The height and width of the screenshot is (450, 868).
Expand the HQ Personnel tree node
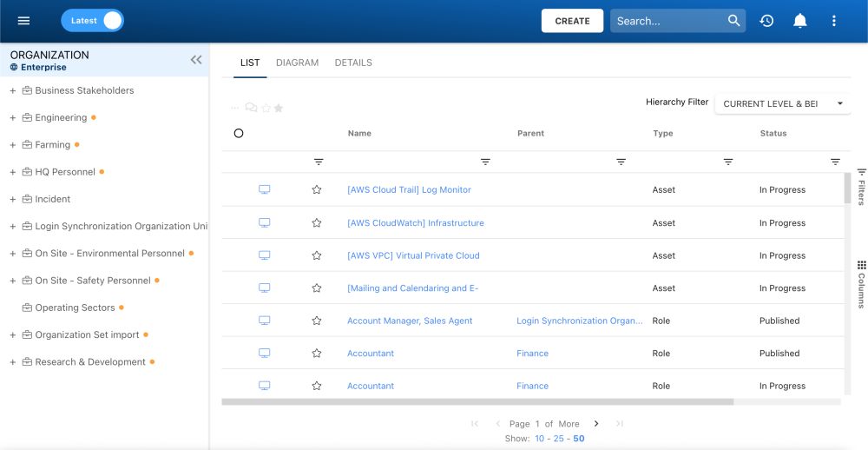tap(13, 172)
